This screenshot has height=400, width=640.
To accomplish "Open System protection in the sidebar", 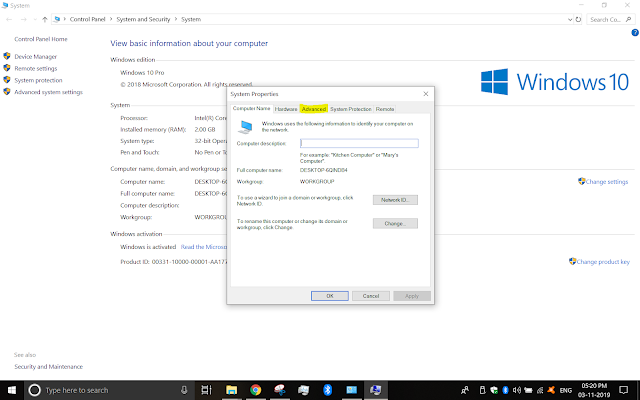I will [38, 80].
